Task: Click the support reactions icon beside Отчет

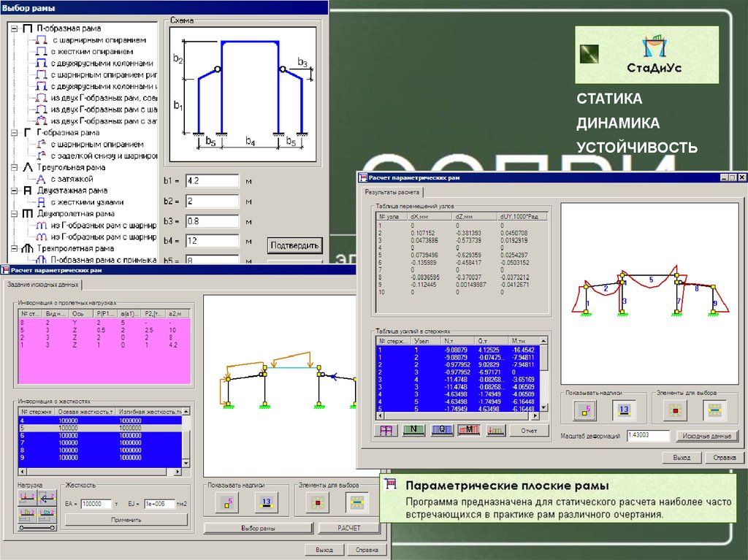Action: point(495,431)
